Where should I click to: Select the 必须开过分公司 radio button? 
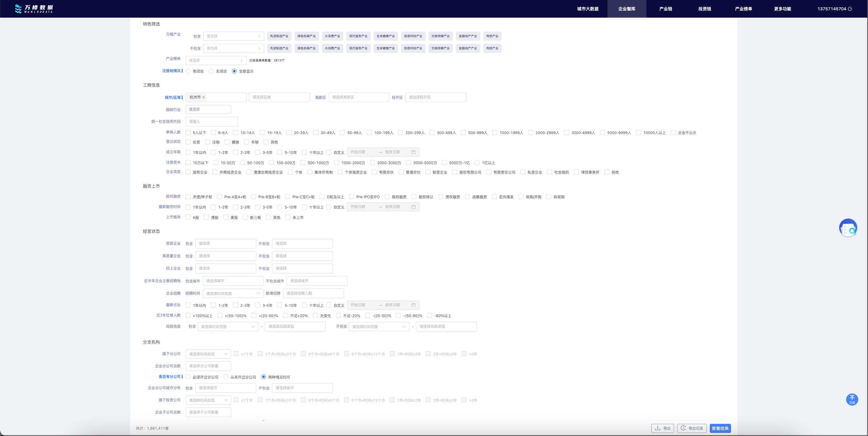click(x=188, y=377)
